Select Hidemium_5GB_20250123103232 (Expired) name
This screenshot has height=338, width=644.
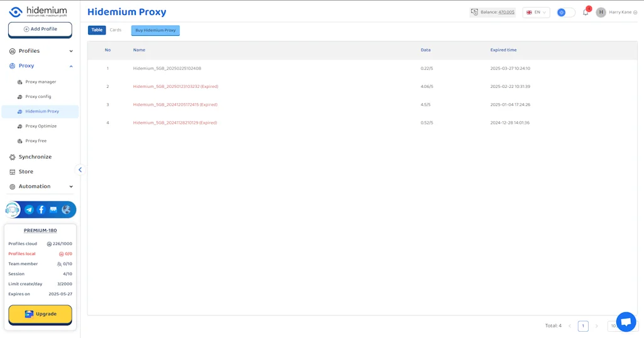pos(175,87)
